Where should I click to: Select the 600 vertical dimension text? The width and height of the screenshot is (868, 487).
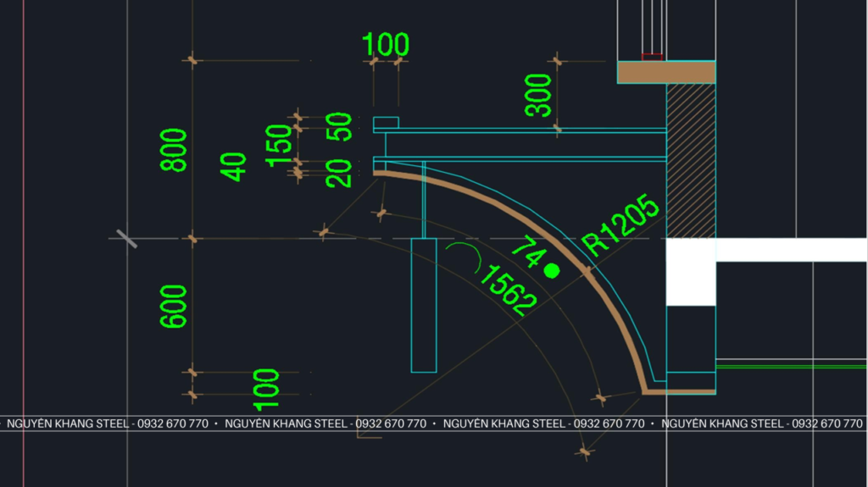(x=173, y=307)
